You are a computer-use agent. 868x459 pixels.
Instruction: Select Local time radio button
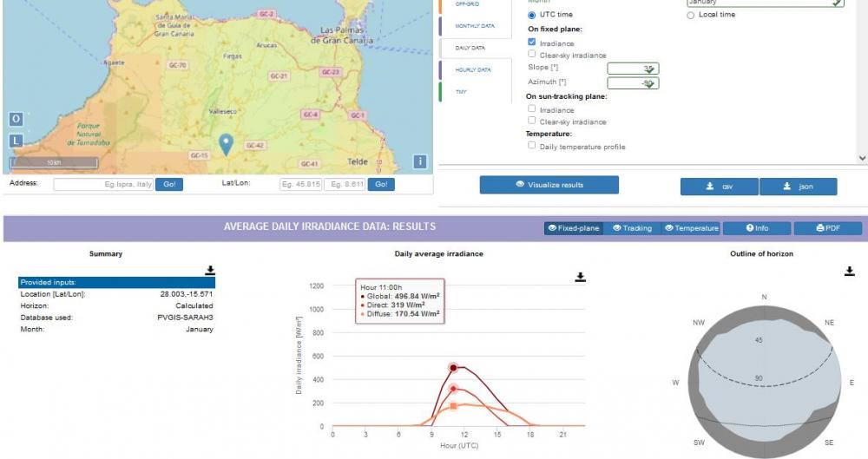click(690, 15)
